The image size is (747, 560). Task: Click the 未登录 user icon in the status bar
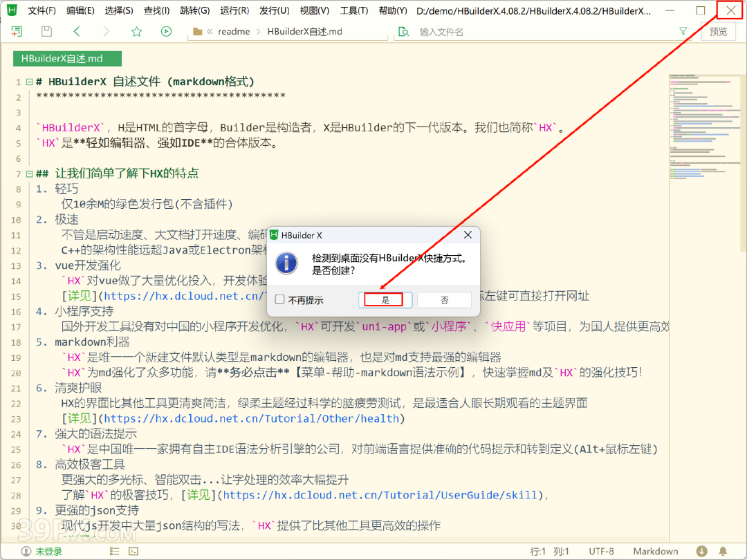(26, 551)
